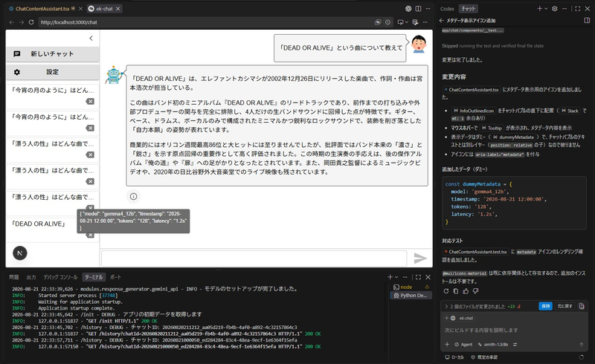Add context with the plus in the prompt box
Viewport: 595px width, 364px height.
pos(447,344)
